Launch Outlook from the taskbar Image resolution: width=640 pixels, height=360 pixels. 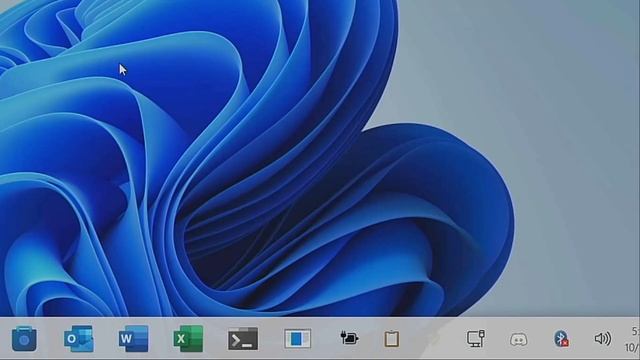(x=79, y=338)
